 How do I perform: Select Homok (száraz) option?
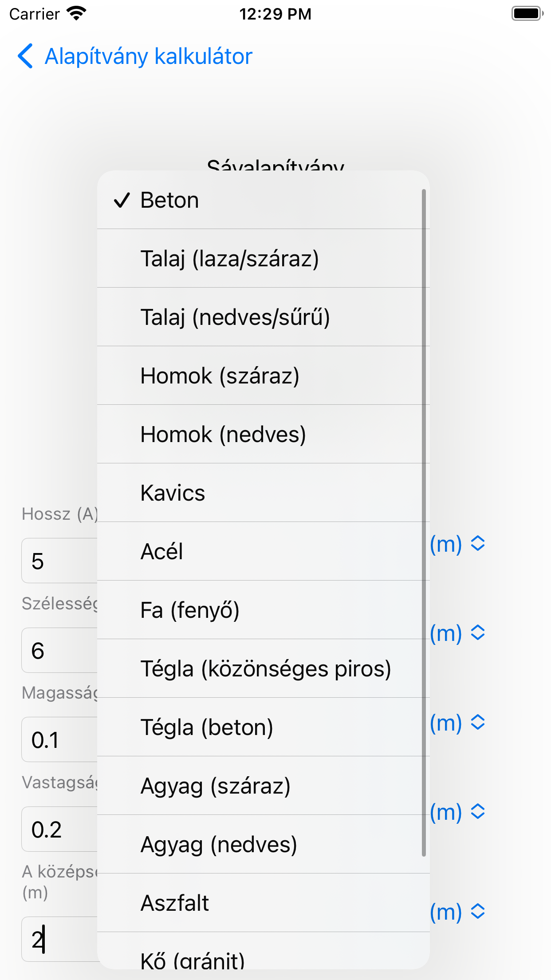click(264, 376)
